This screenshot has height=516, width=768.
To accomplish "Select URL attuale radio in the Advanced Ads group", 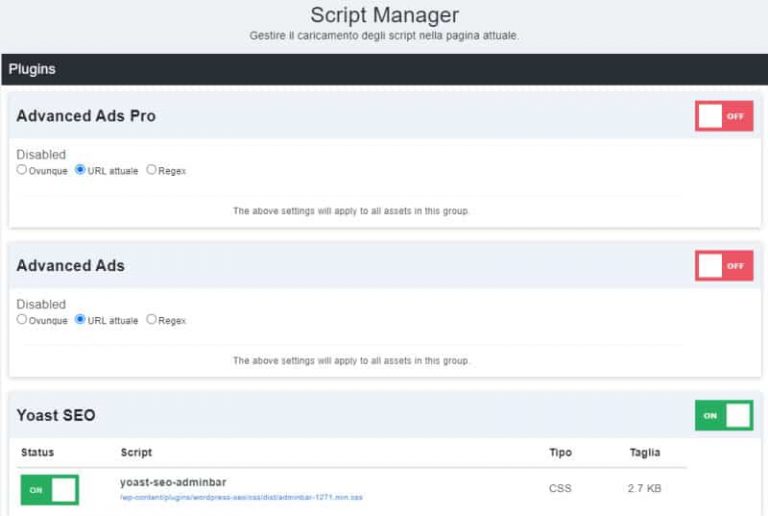I will pos(80,320).
